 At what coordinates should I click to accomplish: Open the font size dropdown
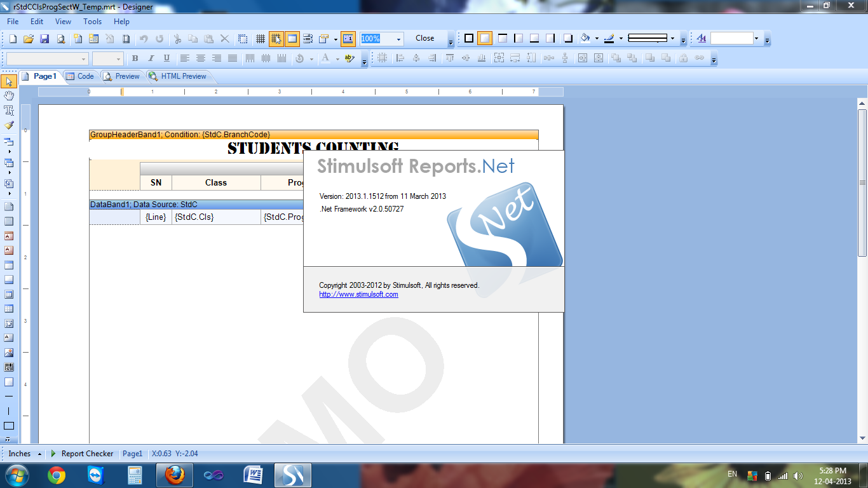click(118, 58)
